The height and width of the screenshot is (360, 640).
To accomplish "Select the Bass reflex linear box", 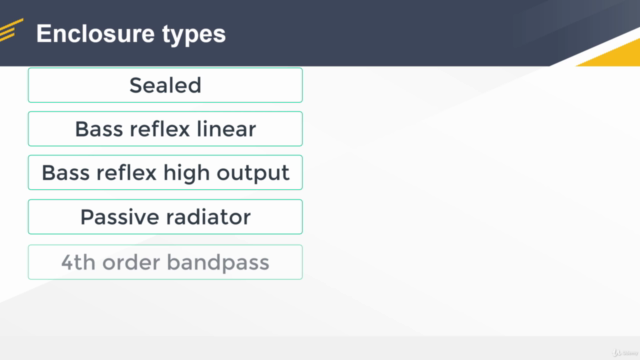I will 165,129.
